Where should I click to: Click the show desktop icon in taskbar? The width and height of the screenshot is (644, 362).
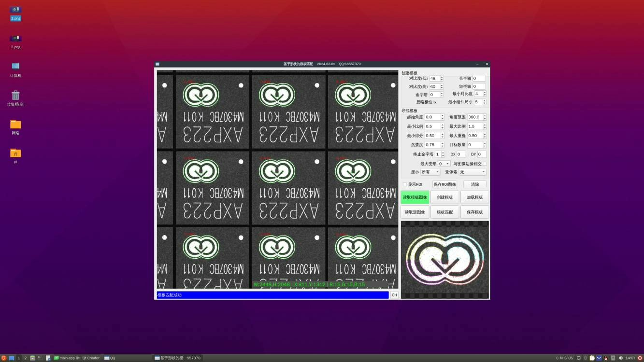[x=12, y=358]
